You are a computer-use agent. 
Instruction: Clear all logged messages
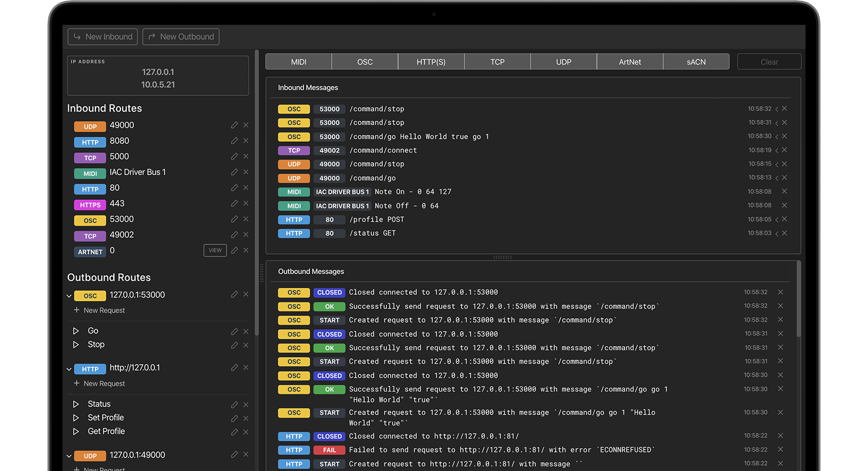click(769, 62)
